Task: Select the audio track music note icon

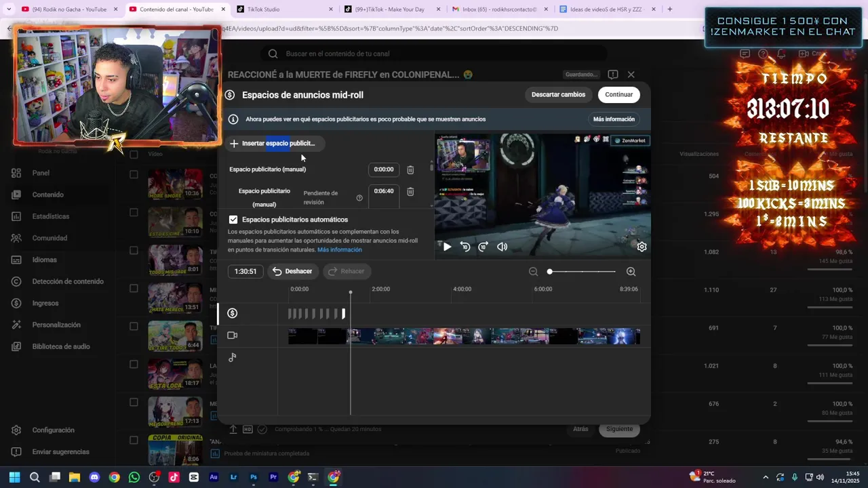Action: (x=232, y=357)
